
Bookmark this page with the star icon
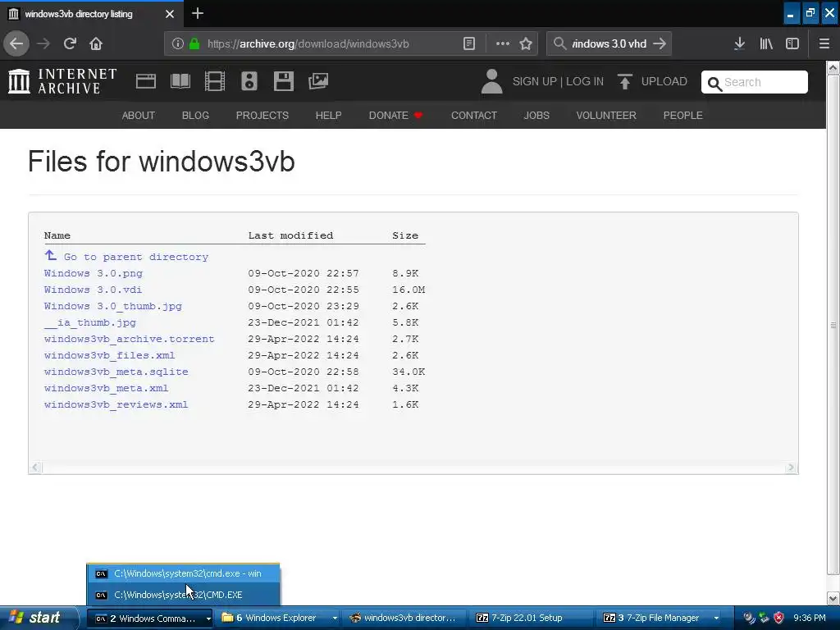click(526, 44)
